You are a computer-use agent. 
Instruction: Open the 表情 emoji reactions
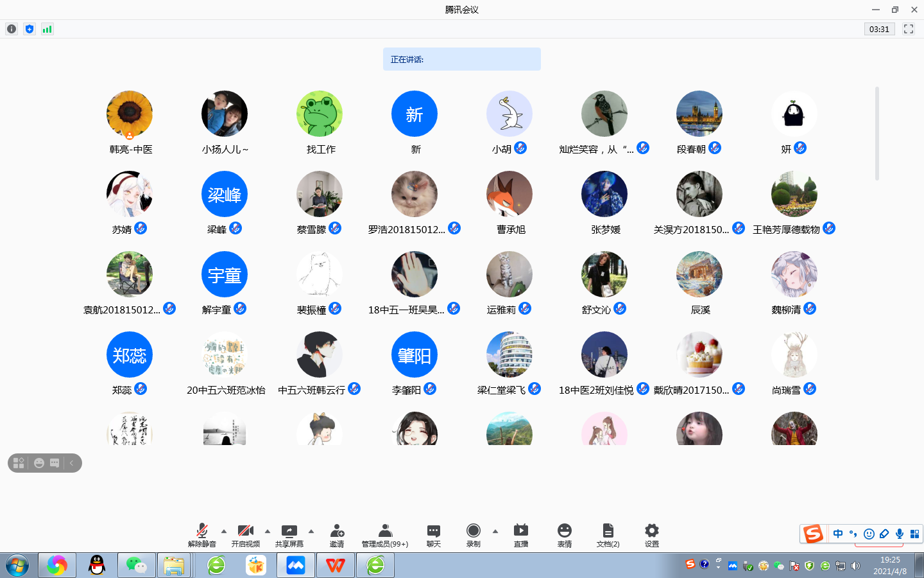pyautogui.click(x=565, y=535)
